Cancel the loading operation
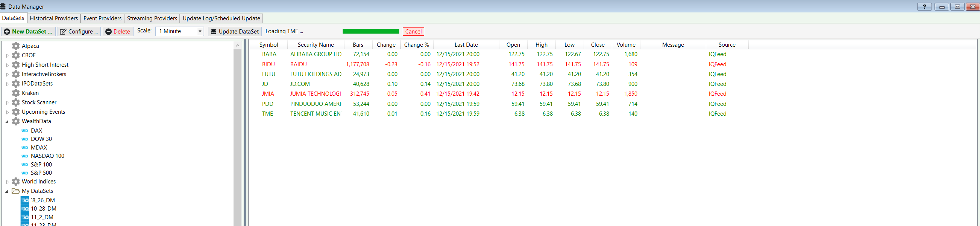The image size is (980, 226). 413,32
